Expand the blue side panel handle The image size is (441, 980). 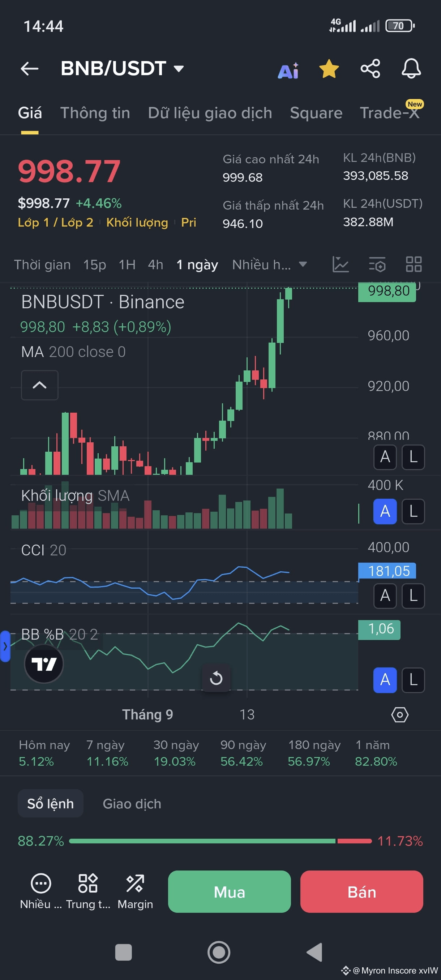[5, 646]
